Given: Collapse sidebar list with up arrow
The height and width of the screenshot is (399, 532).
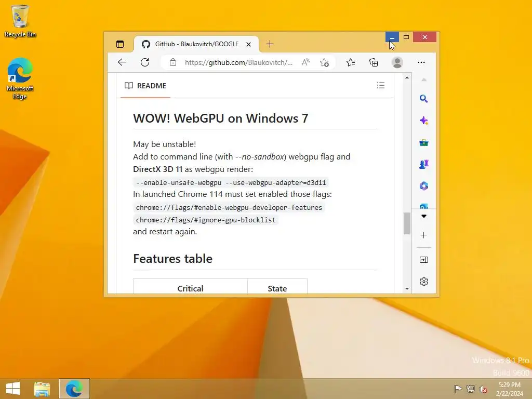Looking at the screenshot, I should click(424, 80).
